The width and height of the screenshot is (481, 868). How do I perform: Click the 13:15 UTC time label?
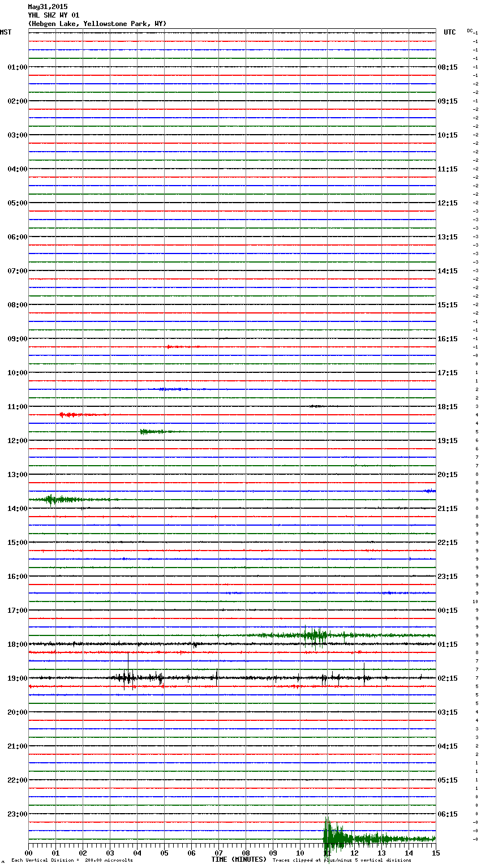448,237
